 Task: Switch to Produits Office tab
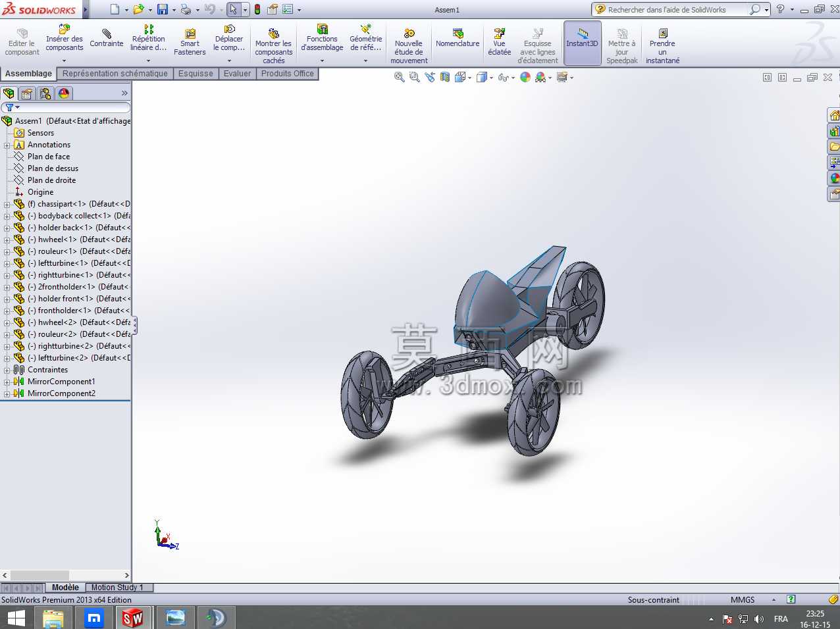(287, 74)
